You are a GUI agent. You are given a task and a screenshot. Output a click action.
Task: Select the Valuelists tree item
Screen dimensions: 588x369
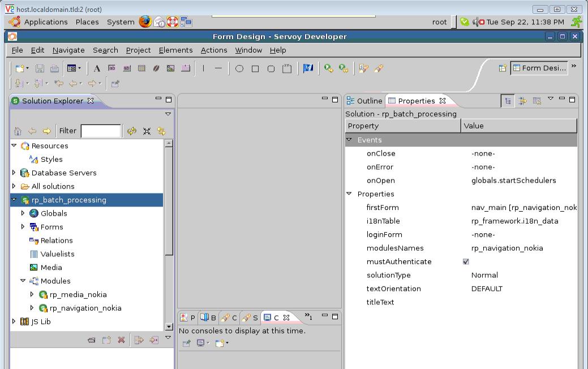coord(57,254)
